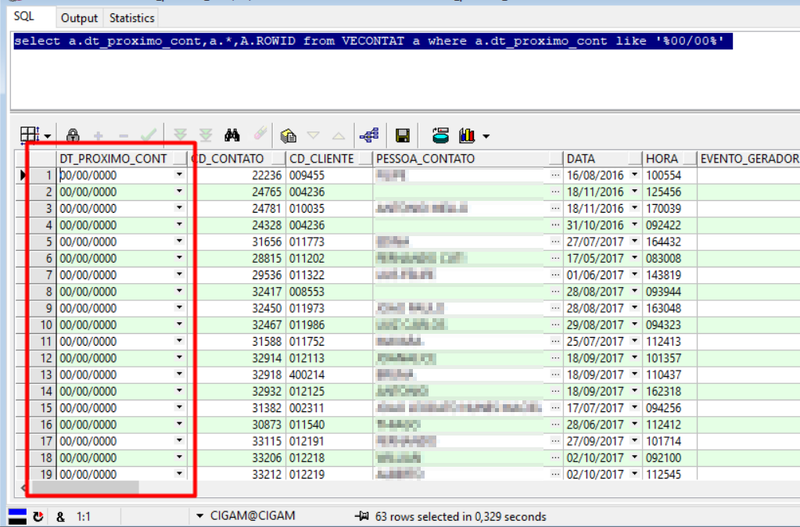Open date dropdown for row 1 DT_PROXIMO_CONT

[179, 175]
